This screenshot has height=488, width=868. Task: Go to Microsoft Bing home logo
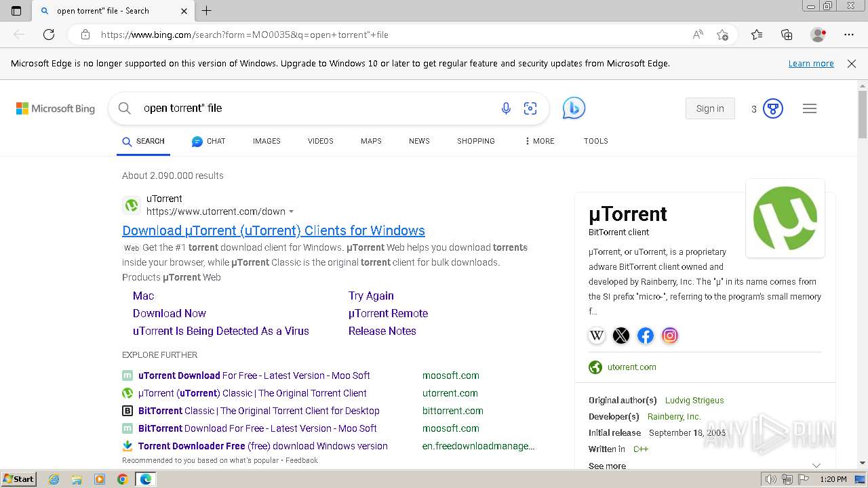(56, 108)
